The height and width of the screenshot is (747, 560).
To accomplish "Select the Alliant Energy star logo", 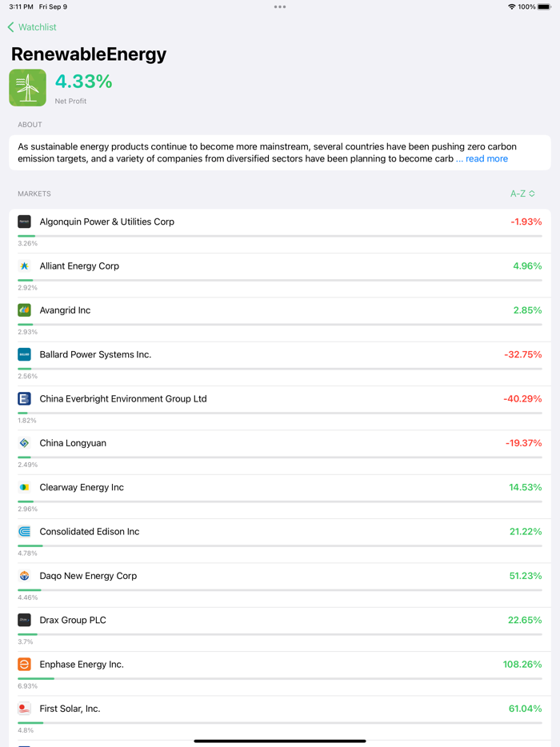I will pyautogui.click(x=24, y=266).
